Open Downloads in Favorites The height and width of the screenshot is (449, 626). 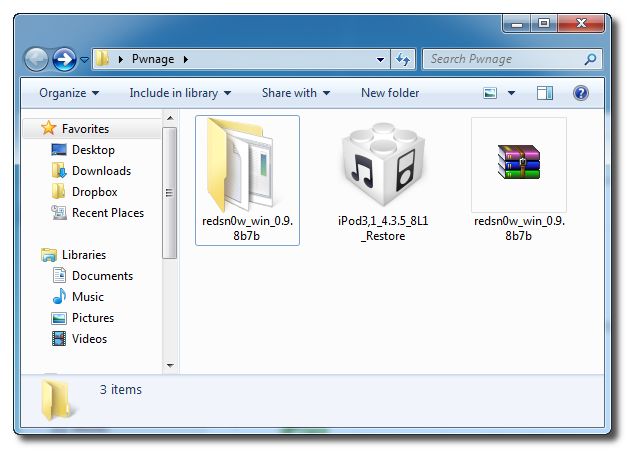[101, 171]
